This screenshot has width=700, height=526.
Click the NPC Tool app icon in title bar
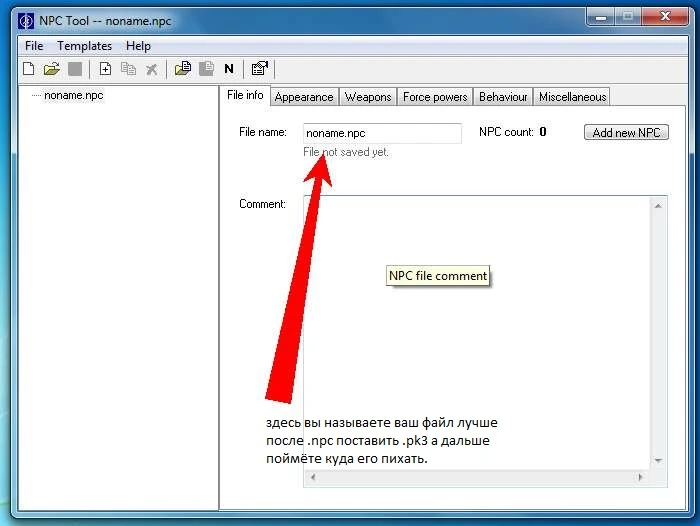pyautogui.click(x=26, y=21)
